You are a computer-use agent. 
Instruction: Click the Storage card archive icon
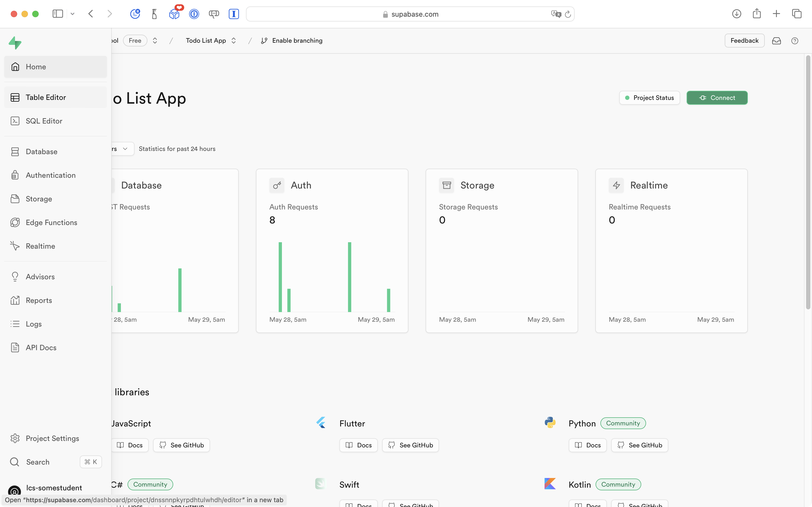tap(447, 185)
